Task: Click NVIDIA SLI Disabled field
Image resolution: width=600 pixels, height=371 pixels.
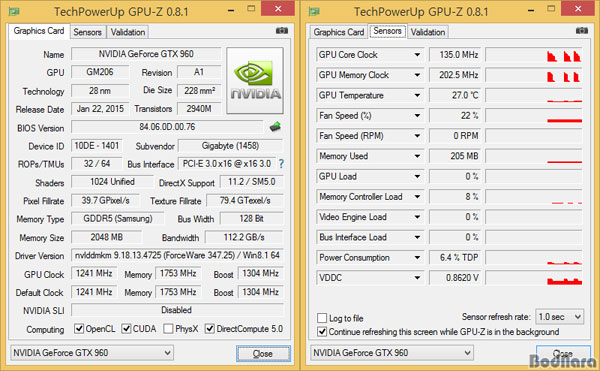Action: pyautogui.click(x=177, y=310)
